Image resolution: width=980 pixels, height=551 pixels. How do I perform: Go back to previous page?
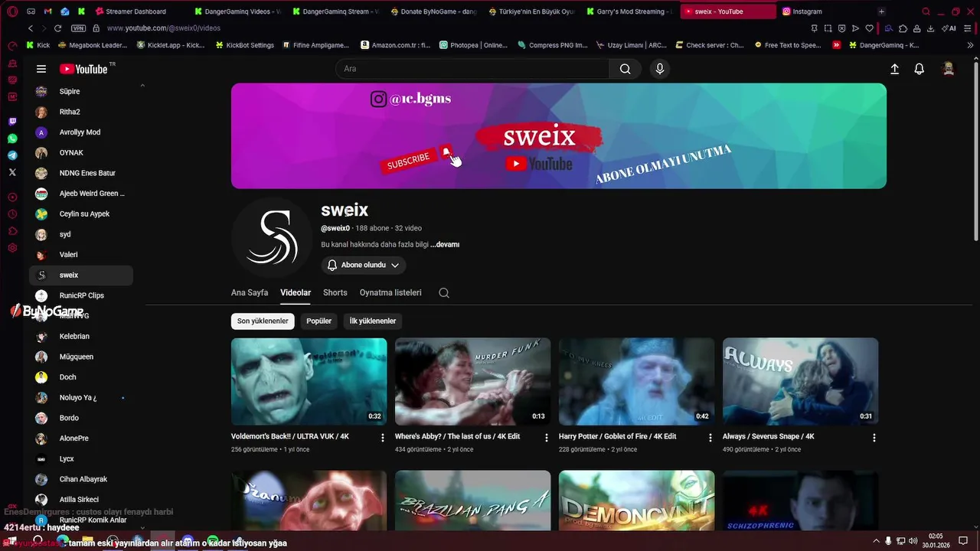click(x=31, y=28)
